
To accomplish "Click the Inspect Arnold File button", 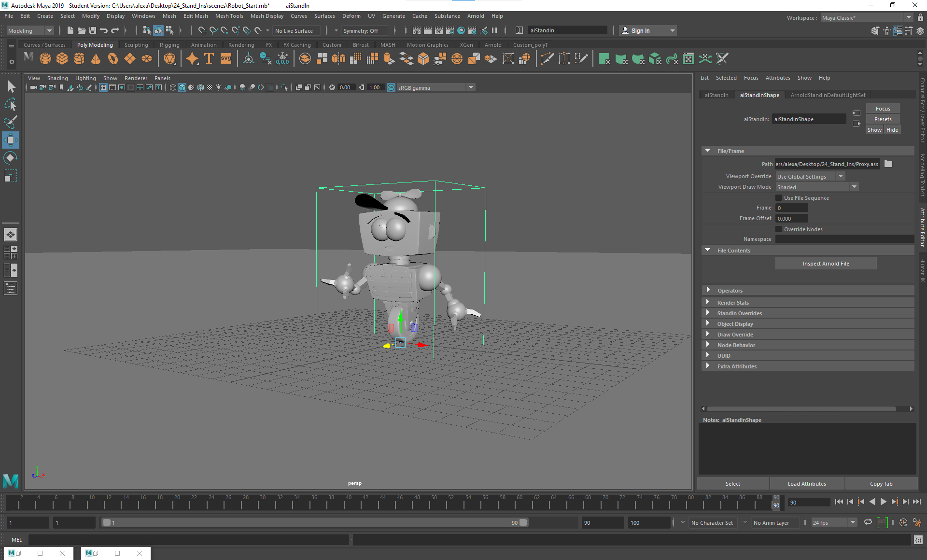I will [x=826, y=263].
